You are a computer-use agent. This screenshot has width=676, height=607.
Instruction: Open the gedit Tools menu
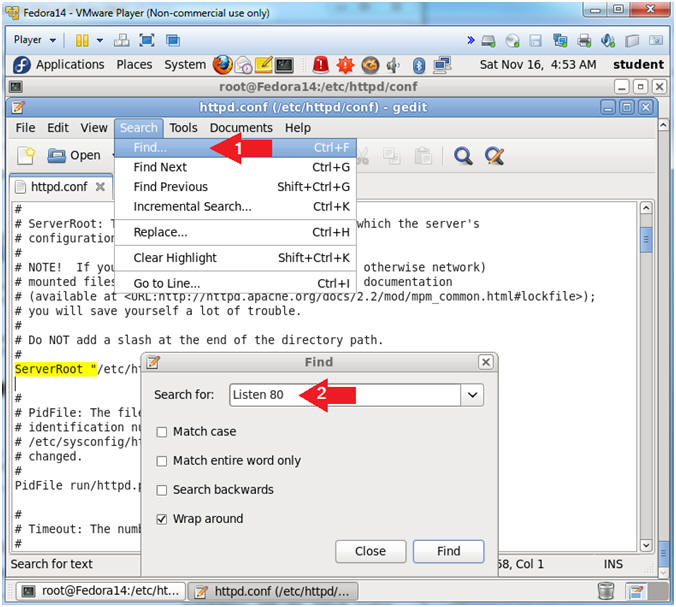[x=183, y=128]
